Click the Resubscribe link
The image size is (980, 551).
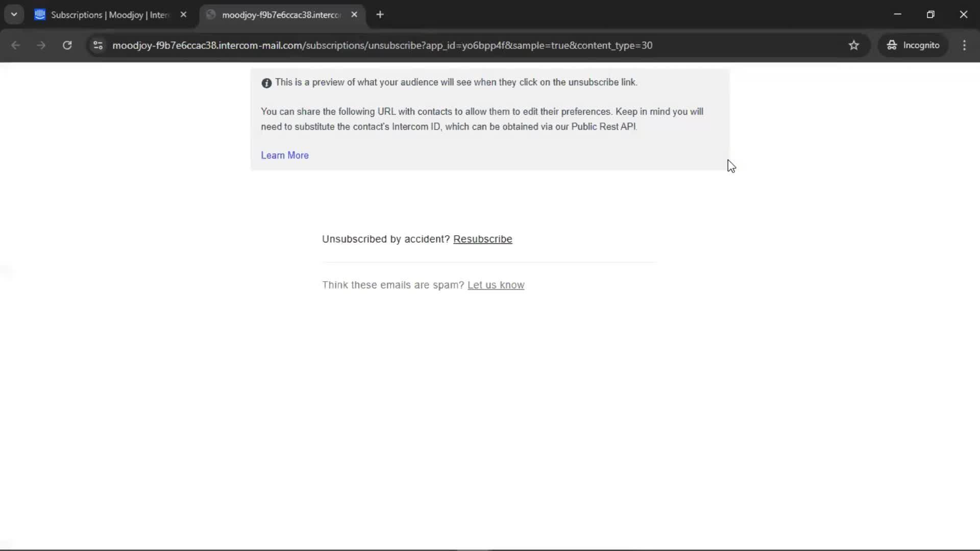(482, 239)
